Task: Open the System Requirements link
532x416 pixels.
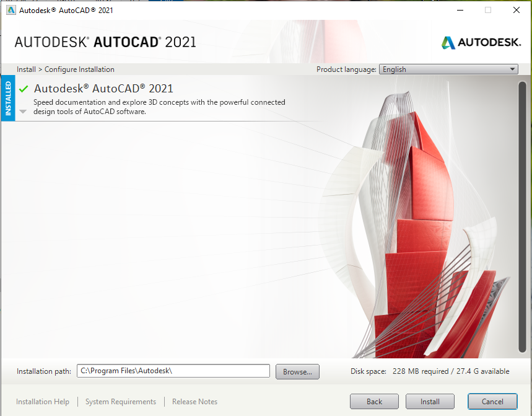Action: (120, 401)
